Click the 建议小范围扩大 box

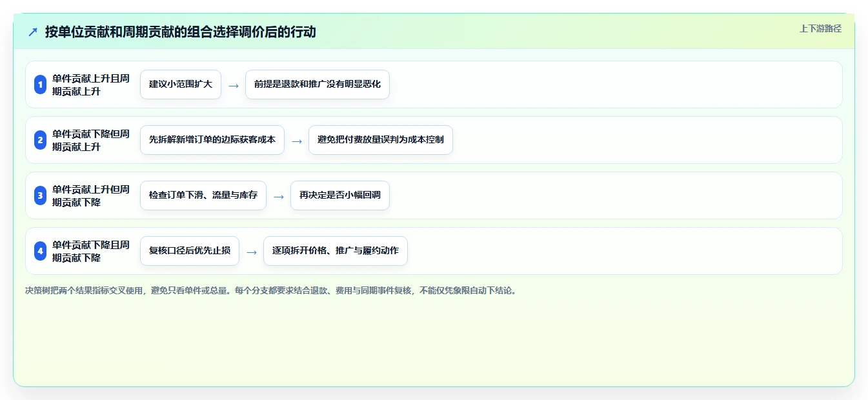tap(181, 85)
